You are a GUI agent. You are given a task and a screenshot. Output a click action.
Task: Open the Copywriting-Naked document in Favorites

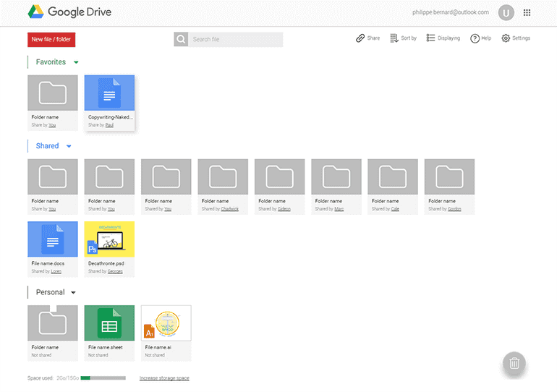pos(109,94)
